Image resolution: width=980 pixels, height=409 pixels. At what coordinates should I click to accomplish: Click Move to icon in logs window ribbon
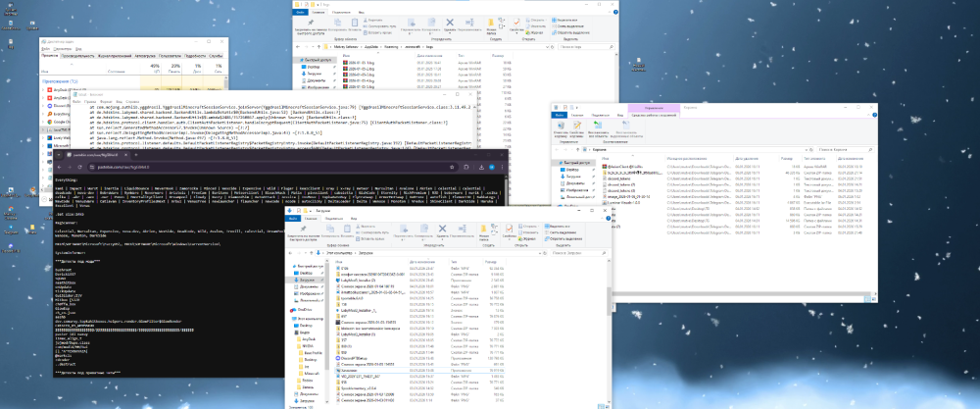tap(412, 22)
